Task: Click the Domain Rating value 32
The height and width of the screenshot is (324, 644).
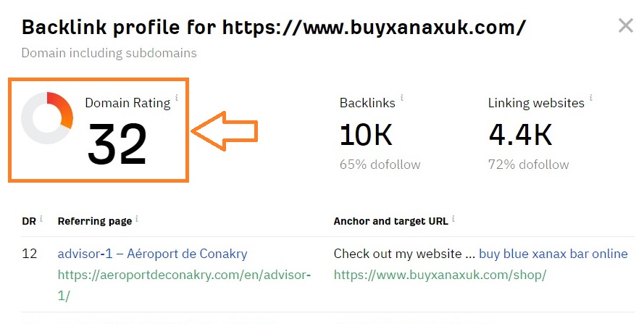Action: tap(117, 144)
